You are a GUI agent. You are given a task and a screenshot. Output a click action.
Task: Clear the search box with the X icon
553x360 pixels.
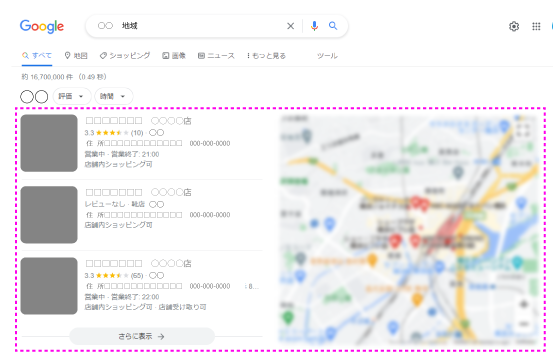290,26
